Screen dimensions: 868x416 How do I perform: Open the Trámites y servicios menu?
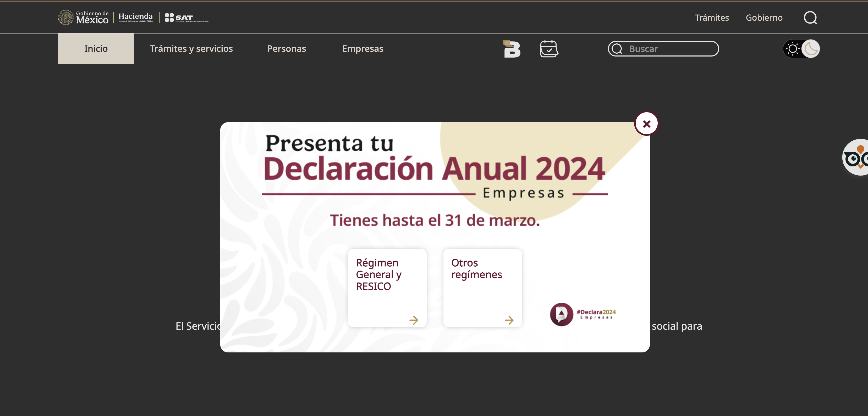click(191, 49)
